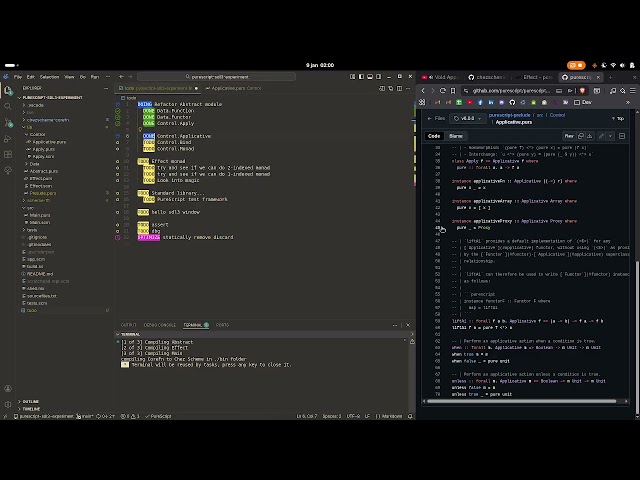Click the browser back button
Screen dimensions: 640x480
click(x=423, y=91)
